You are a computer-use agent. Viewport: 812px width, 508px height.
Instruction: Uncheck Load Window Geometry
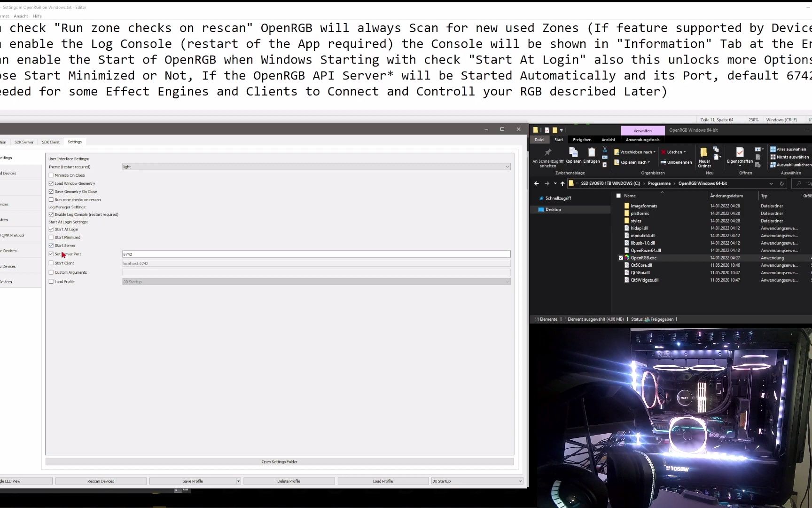point(51,183)
